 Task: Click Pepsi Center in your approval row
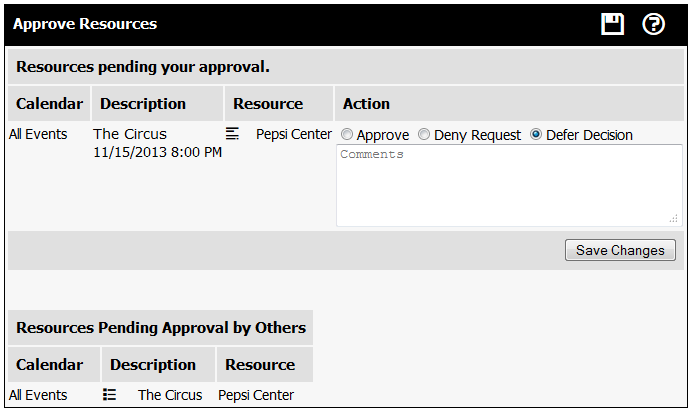click(294, 134)
